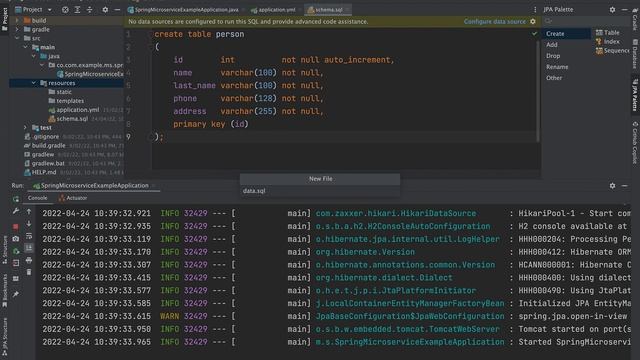Collapse the co.com.example.ms package
The height and width of the screenshot is (360, 640).
click(x=42, y=65)
